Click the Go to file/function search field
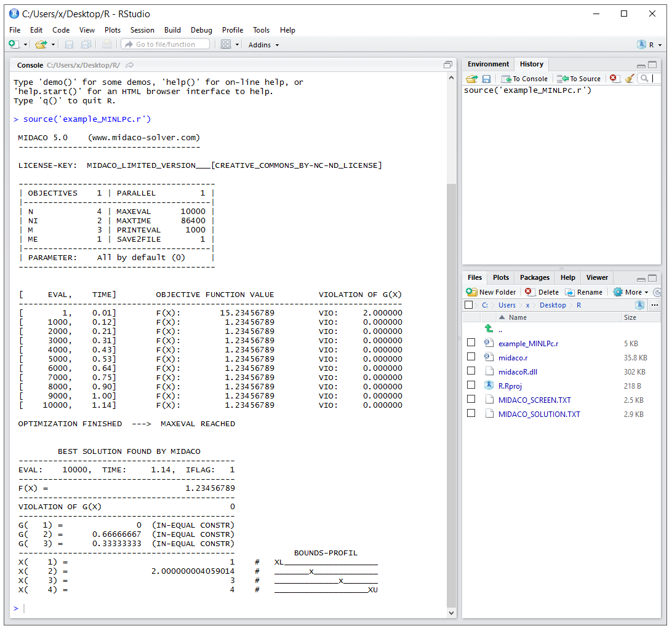 [x=166, y=44]
